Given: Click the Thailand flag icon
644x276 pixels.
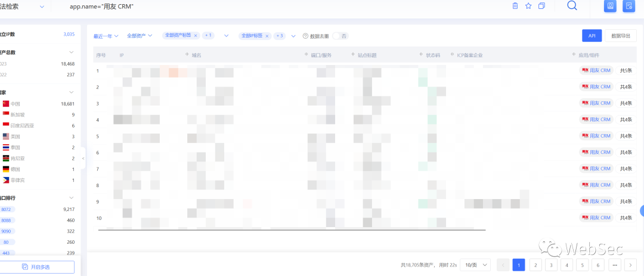Looking at the screenshot, I should click(x=6, y=147).
